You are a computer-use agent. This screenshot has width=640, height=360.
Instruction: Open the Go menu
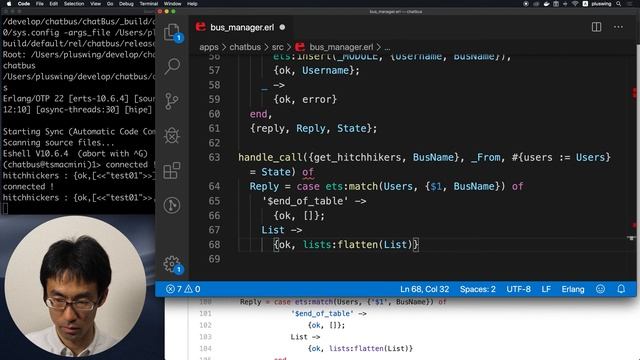coord(110,4)
